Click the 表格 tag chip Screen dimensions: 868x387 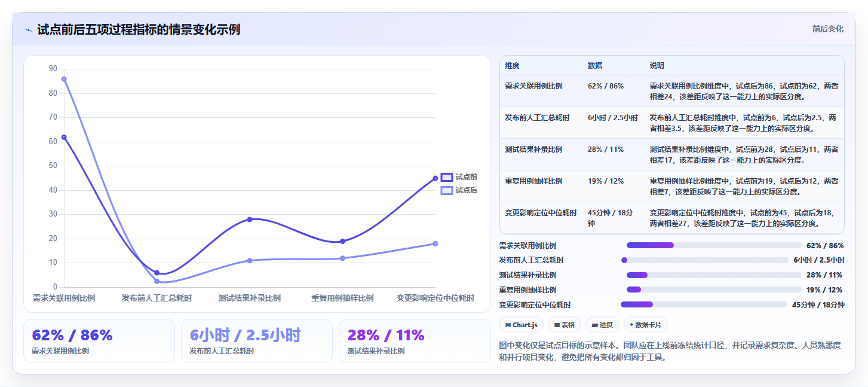pos(565,325)
